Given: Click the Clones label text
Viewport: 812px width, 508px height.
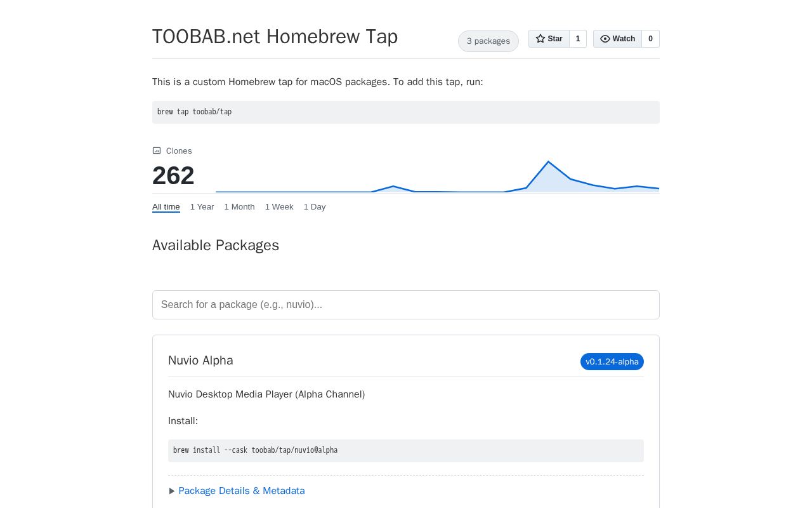Looking at the screenshot, I should coord(179,151).
